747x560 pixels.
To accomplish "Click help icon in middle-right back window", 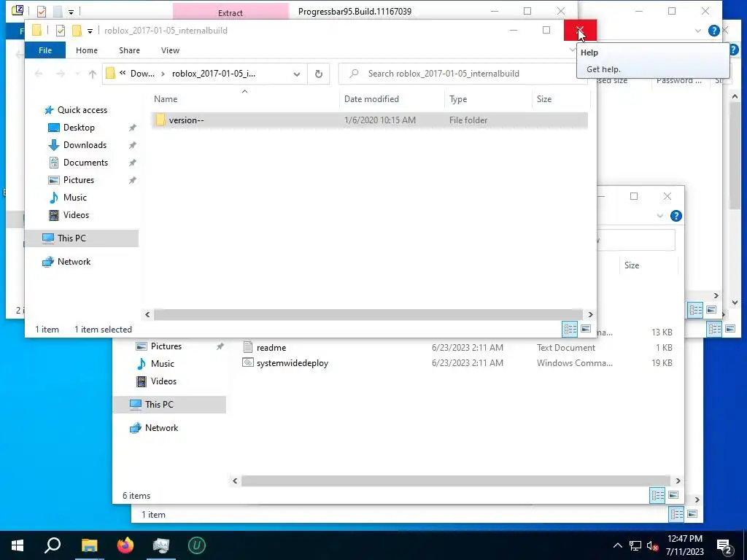I will pos(676,216).
